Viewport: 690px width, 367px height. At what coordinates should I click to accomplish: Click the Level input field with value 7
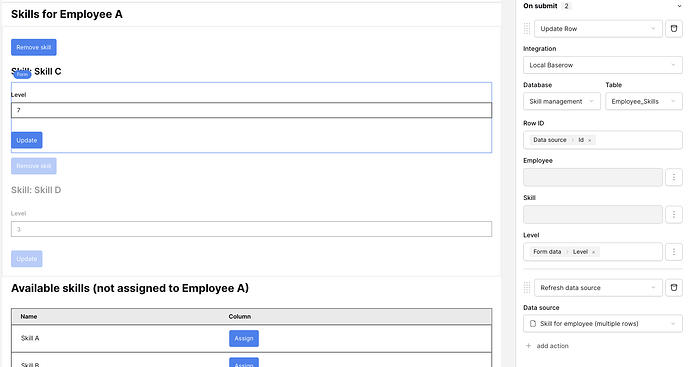(x=251, y=110)
